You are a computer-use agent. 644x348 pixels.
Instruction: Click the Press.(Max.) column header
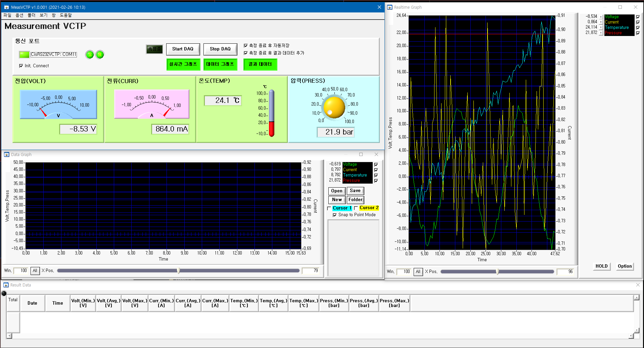395,303
